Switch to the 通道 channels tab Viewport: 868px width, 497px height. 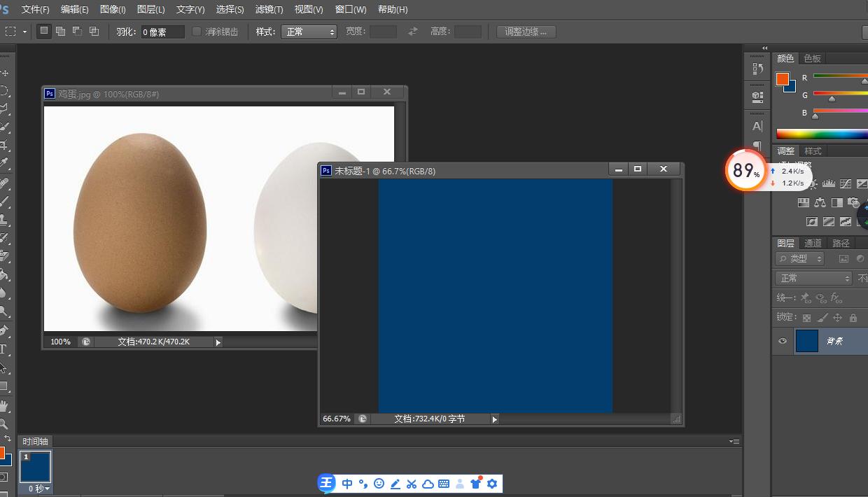813,243
